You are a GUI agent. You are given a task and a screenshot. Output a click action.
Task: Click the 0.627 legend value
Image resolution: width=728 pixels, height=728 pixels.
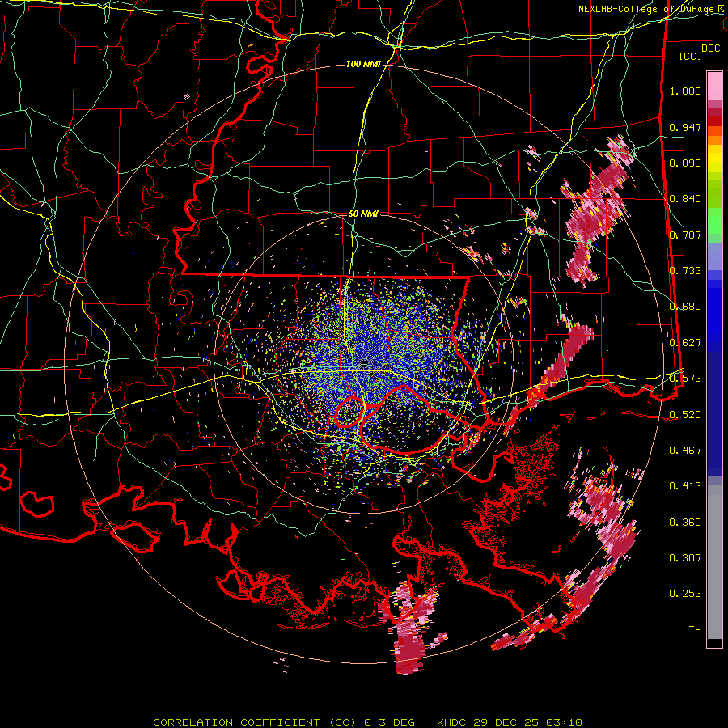[685, 343]
